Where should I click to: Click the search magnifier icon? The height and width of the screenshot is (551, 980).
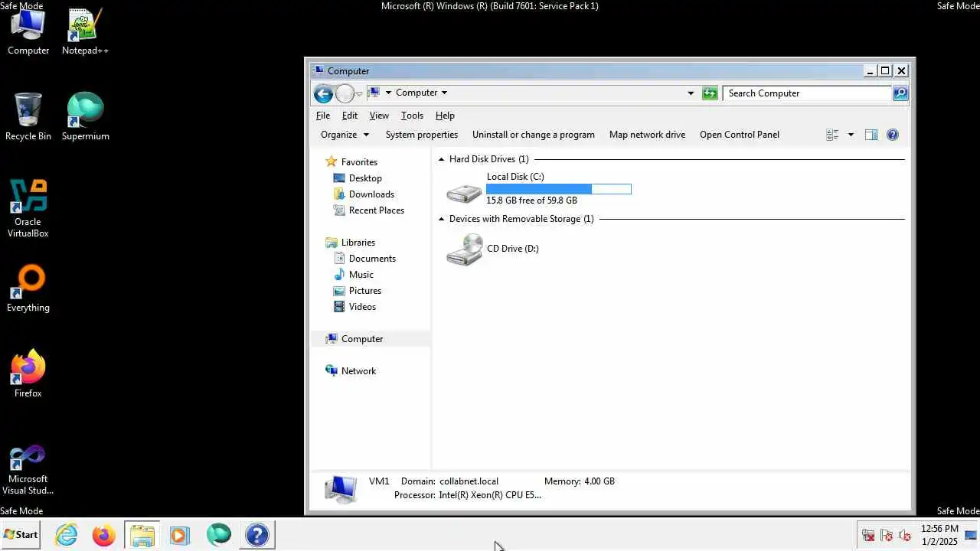(900, 93)
